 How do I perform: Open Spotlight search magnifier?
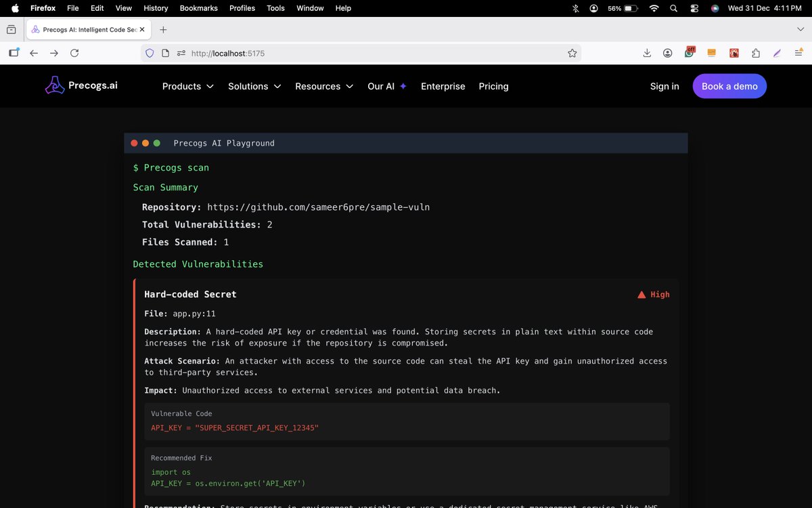point(673,8)
